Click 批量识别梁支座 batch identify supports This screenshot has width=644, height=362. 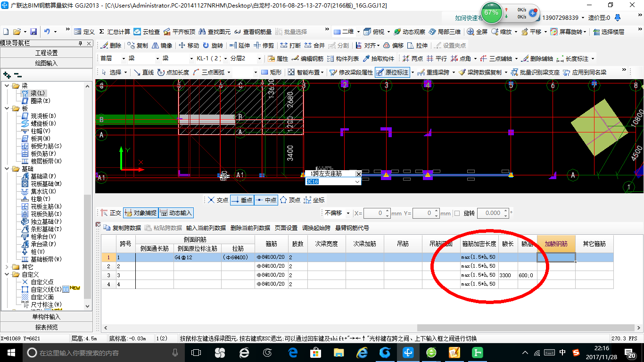pos(536,72)
